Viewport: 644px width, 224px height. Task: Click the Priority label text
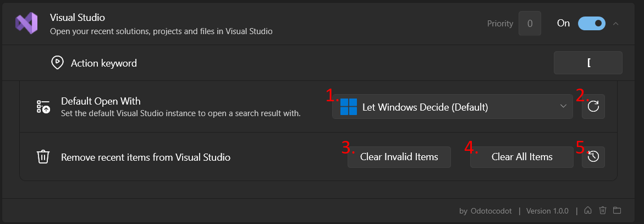pos(500,24)
